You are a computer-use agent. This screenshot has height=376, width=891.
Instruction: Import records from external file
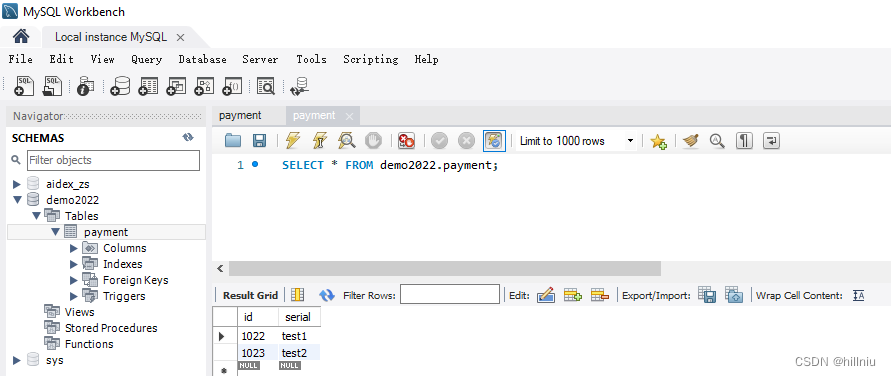point(734,295)
